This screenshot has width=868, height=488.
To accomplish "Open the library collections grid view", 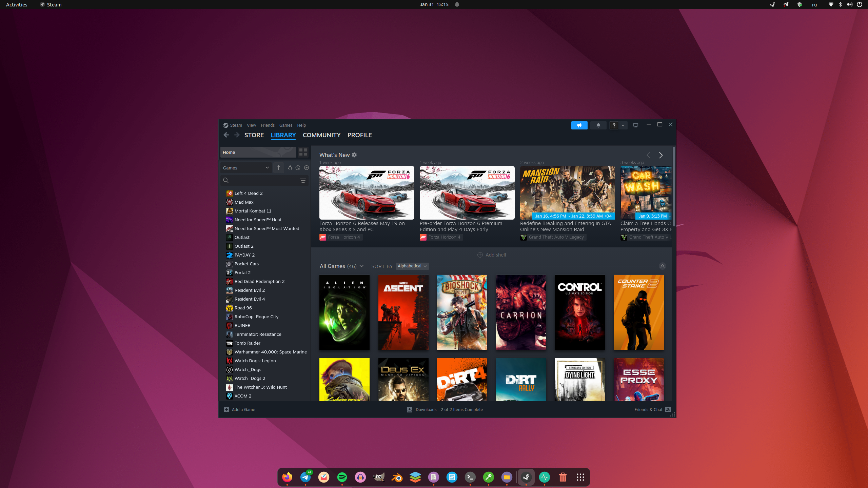I will click(x=303, y=152).
